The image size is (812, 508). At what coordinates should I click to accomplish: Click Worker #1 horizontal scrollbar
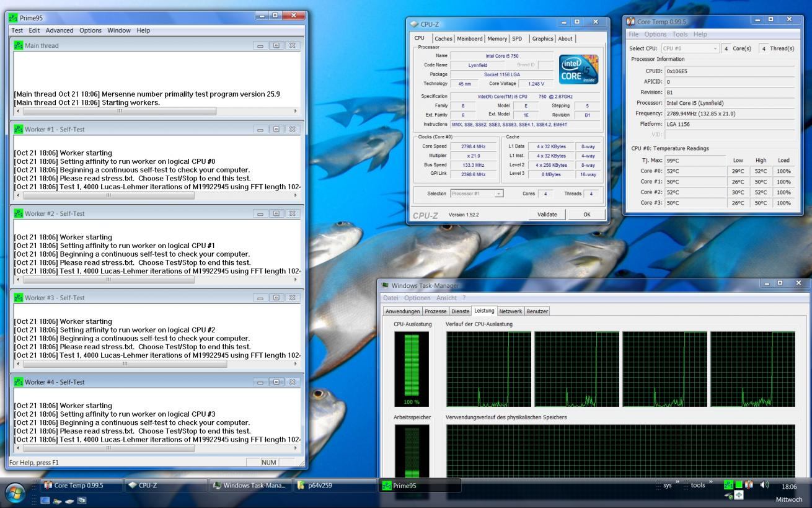[157, 195]
